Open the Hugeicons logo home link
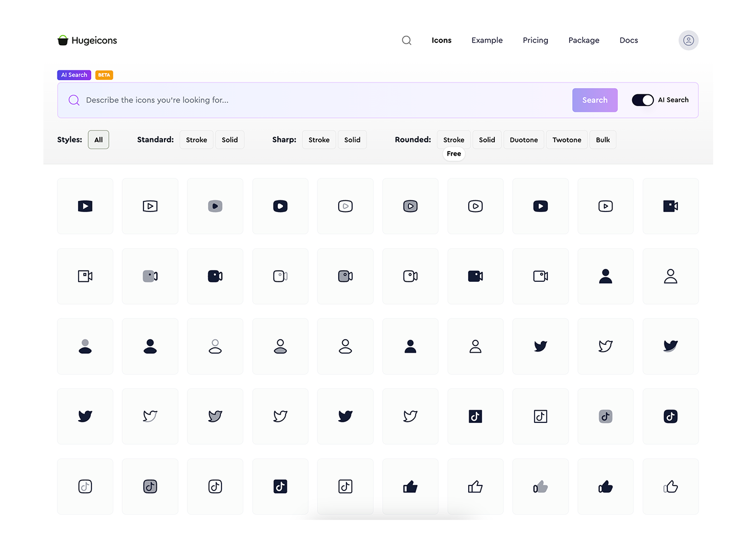The width and height of the screenshot is (756, 544). tap(87, 40)
